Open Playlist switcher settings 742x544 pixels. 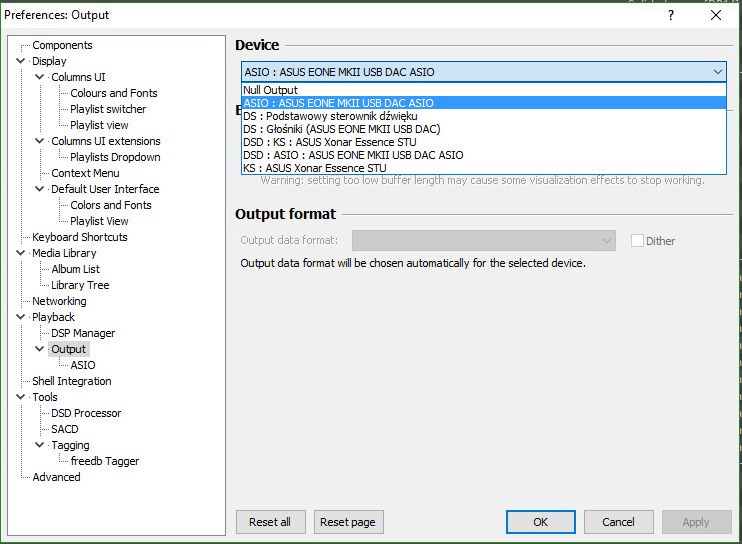[108, 109]
